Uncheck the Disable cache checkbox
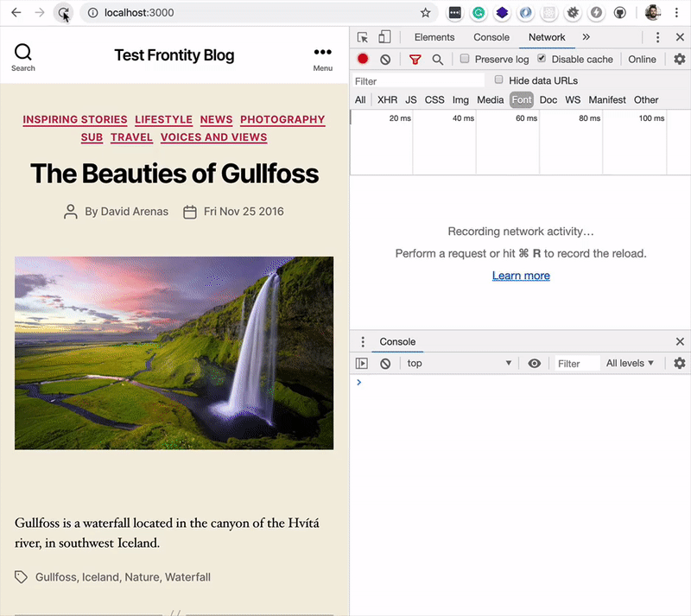The height and width of the screenshot is (616, 691). pyautogui.click(x=542, y=59)
